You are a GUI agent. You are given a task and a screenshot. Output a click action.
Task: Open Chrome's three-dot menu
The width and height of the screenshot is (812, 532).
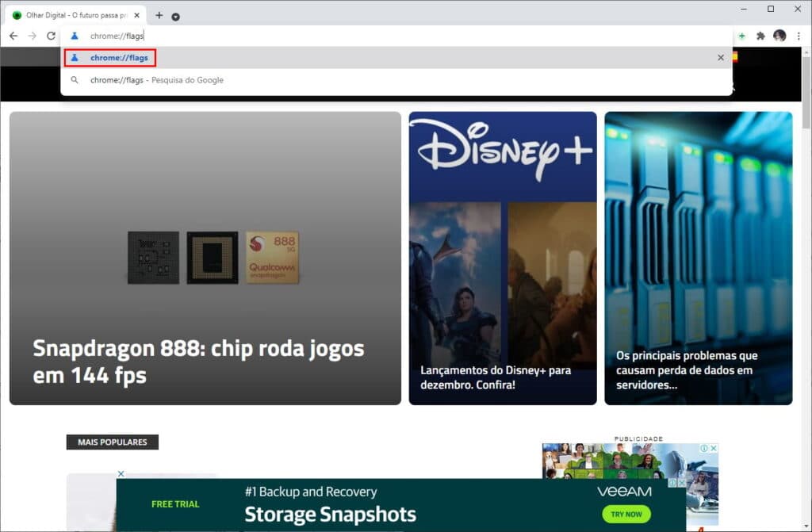click(x=799, y=36)
